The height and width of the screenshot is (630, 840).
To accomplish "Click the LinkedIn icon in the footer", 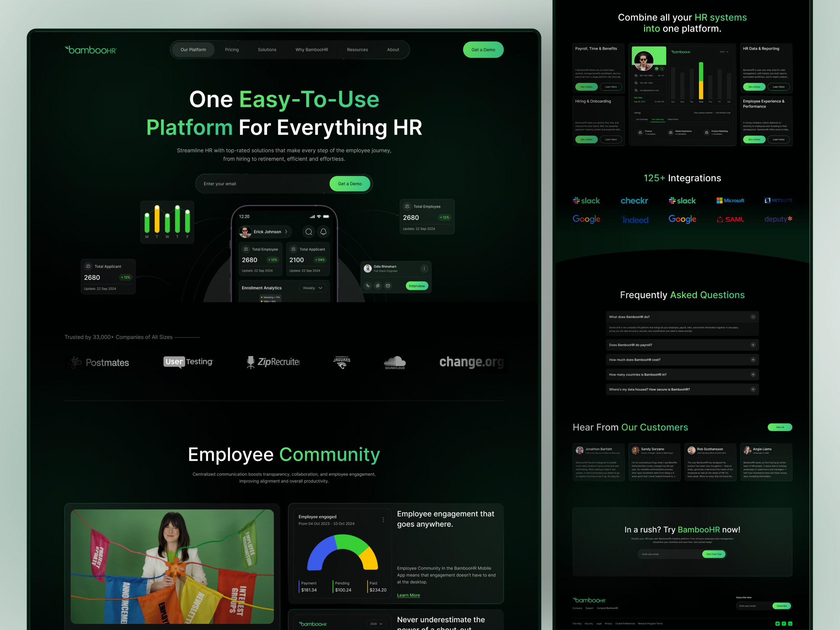I will click(x=790, y=624).
